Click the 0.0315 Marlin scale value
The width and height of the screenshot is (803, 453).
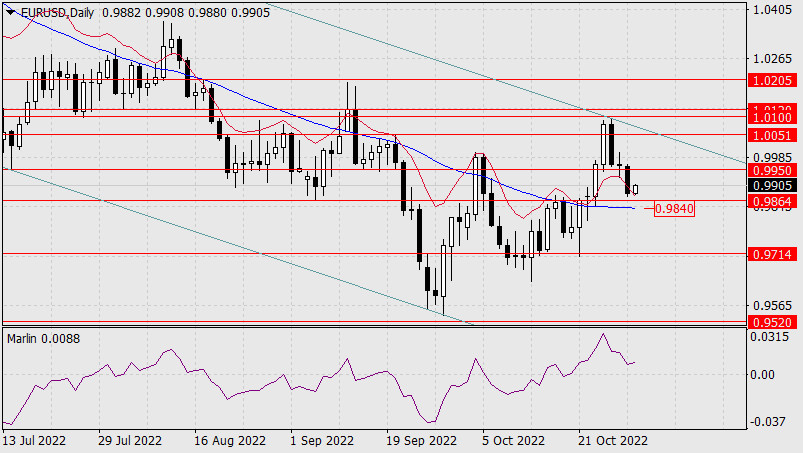click(x=769, y=337)
